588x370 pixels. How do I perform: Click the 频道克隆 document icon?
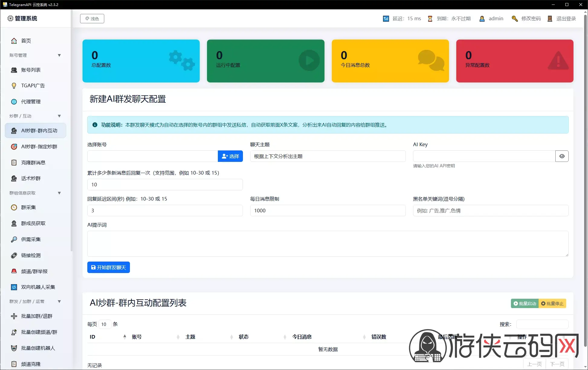14,364
